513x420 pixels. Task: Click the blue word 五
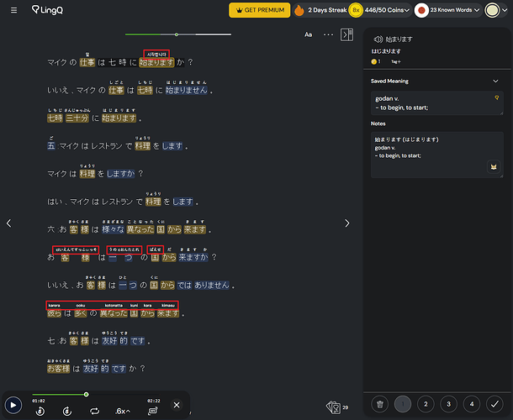point(51,146)
